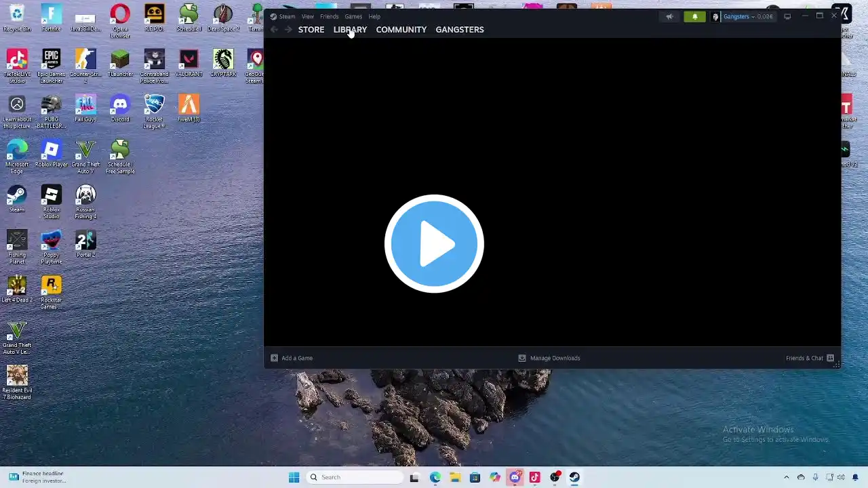
Task: Click the Steam Big Picture mode icon
Action: (787, 16)
